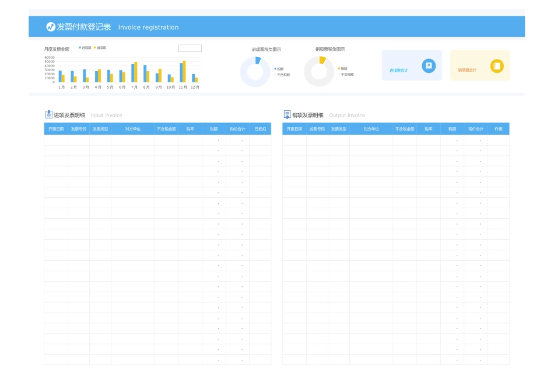
Task: Click 对方单位 header in output invoice table
Action: (371, 129)
